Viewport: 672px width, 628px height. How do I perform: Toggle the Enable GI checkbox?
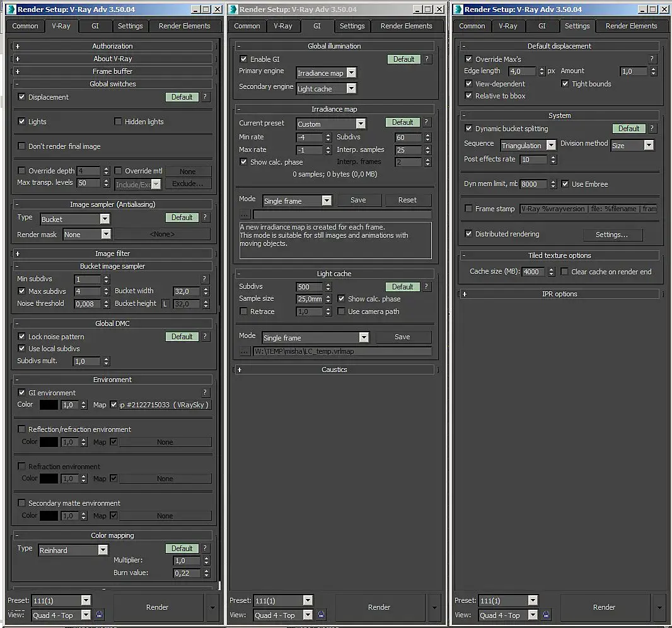(x=243, y=59)
